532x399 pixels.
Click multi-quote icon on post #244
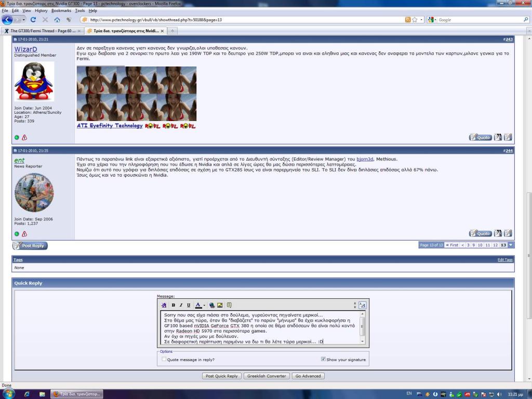pos(498,233)
